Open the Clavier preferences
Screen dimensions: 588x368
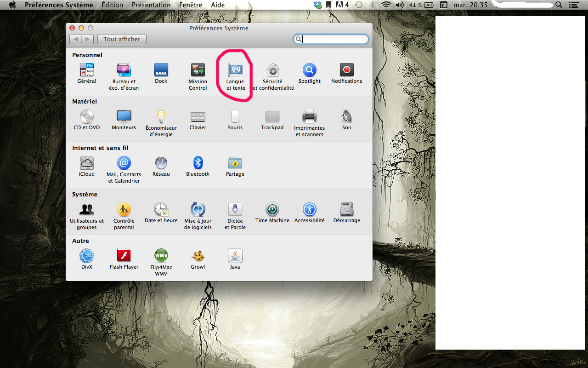[198, 120]
